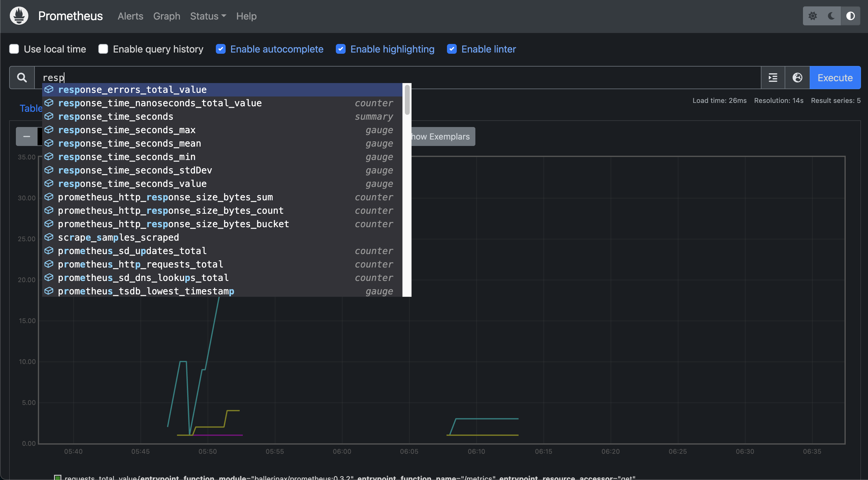Choose prometheus_http_response_size_bytes_count
Viewport: 868px width, 480px height.
(222, 211)
